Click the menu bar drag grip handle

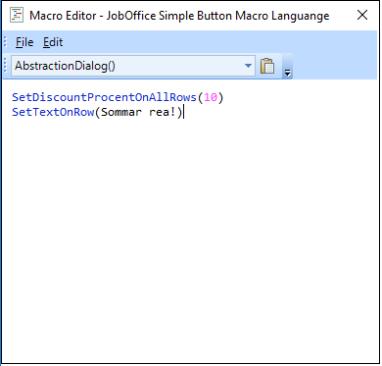pyautogui.click(x=5, y=42)
